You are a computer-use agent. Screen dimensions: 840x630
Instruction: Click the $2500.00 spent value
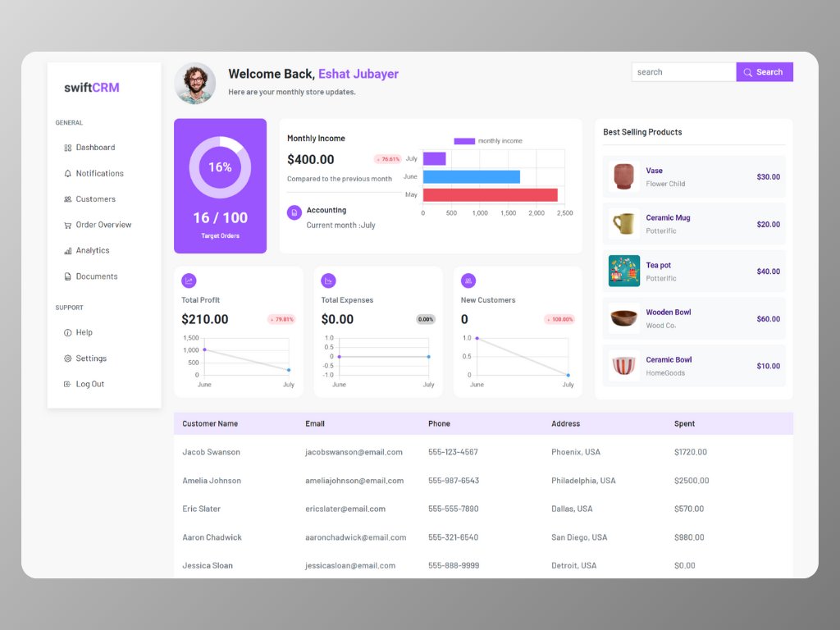point(692,481)
